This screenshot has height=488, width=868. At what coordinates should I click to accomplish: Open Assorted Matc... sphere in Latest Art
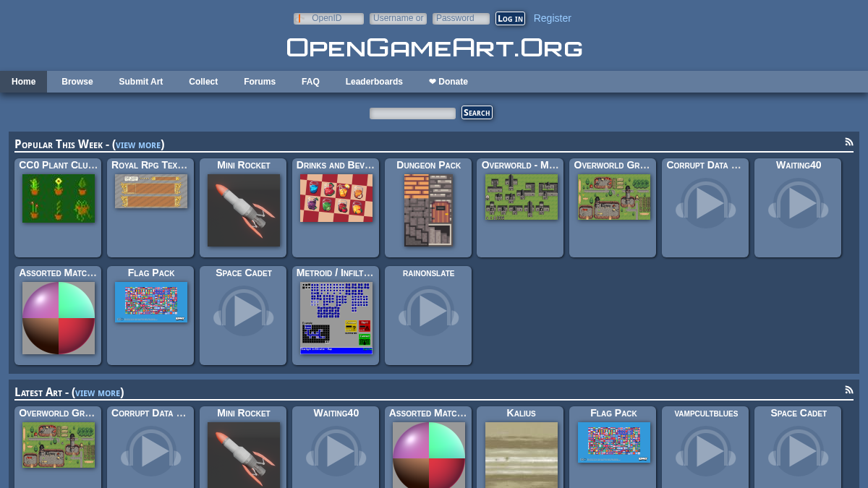point(429,455)
